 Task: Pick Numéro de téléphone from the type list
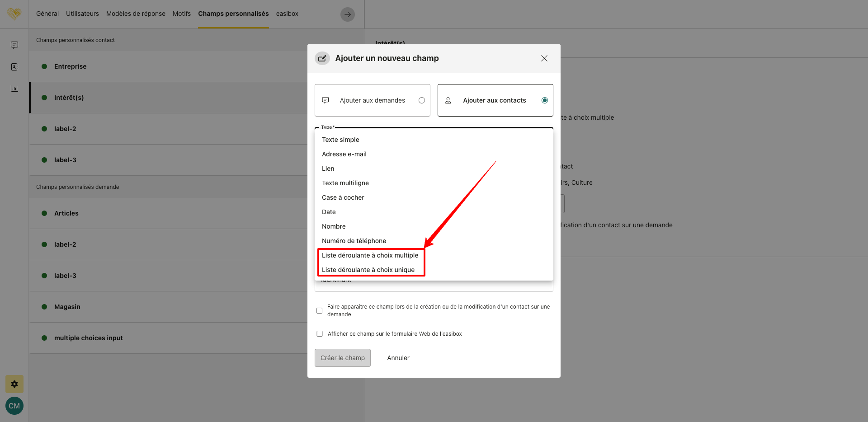point(354,241)
